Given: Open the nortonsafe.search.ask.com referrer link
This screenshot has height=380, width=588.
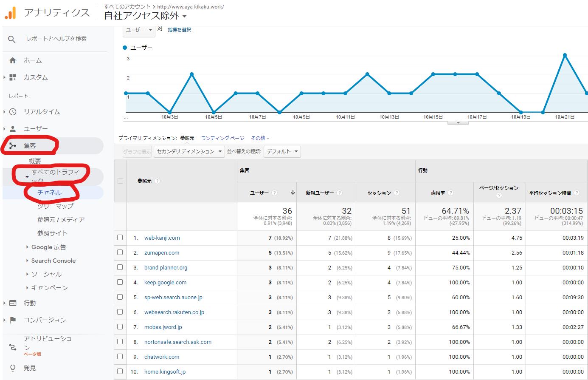Looking at the screenshot, I should pyautogui.click(x=178, y=342).
